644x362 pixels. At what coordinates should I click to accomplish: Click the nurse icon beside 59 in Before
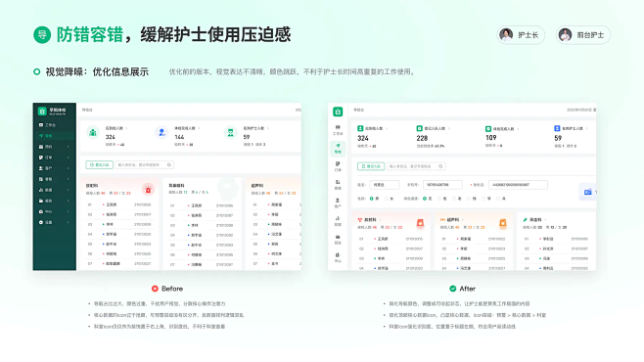[x=230, y=132]
